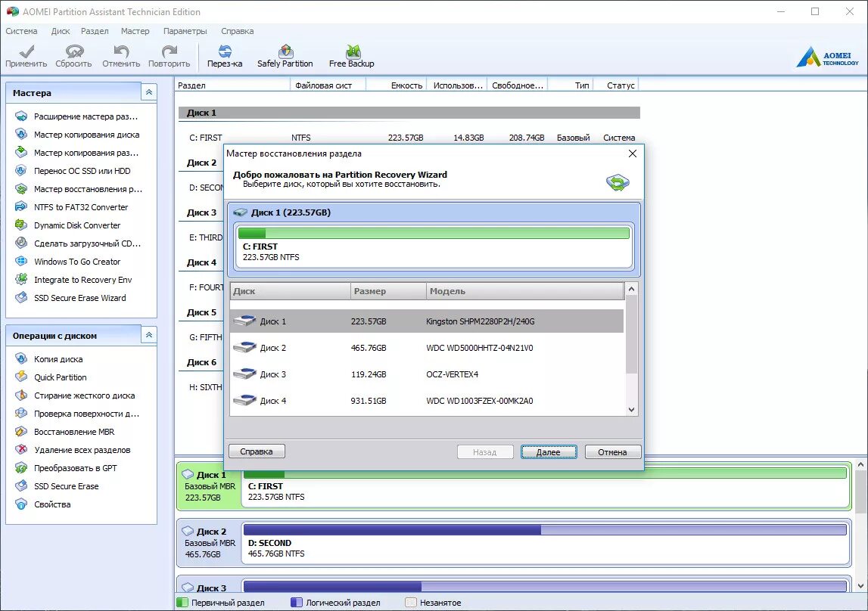Viewport: 868px width, 611px height.
Task: Open the Диск menu
Action: (x=61, y=31)
